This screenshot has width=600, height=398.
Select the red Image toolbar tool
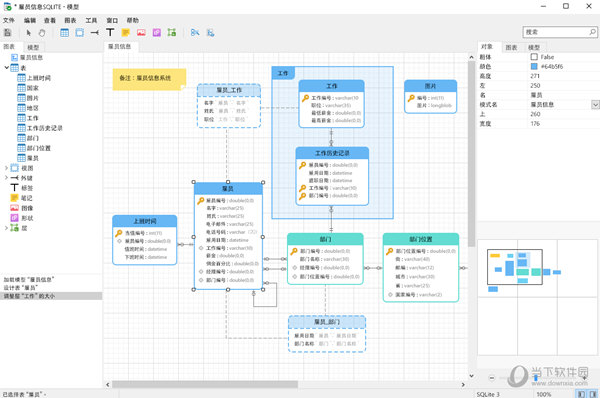point(141,33)
